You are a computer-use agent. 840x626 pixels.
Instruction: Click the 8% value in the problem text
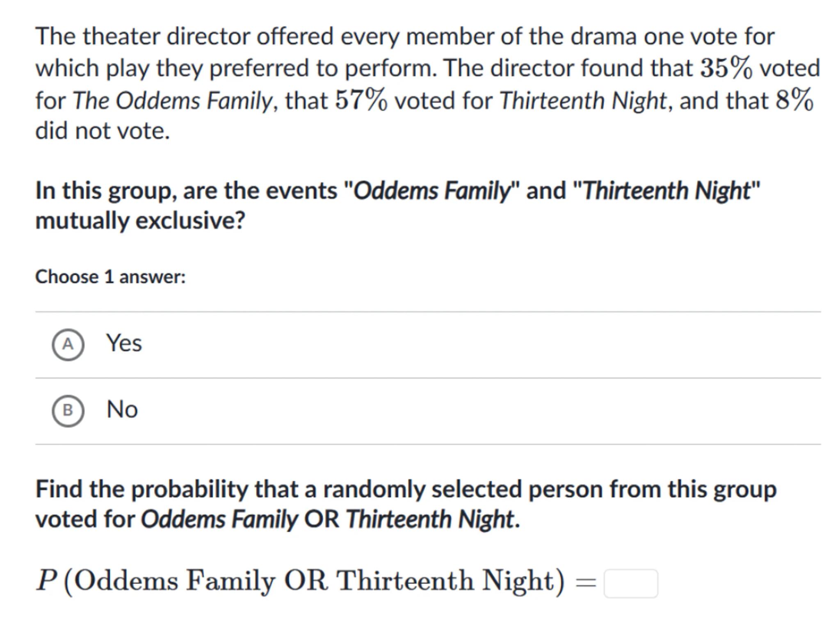(x=794, y=100)
